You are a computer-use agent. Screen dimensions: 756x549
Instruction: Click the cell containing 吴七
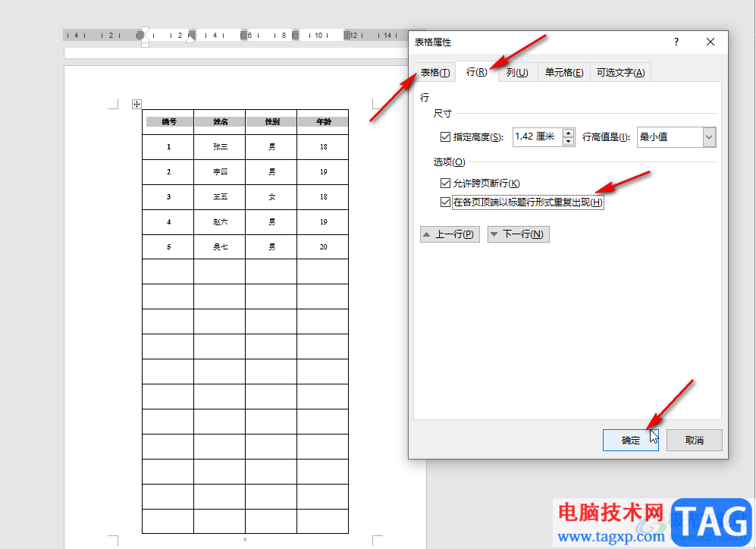(x=220, y=247)
